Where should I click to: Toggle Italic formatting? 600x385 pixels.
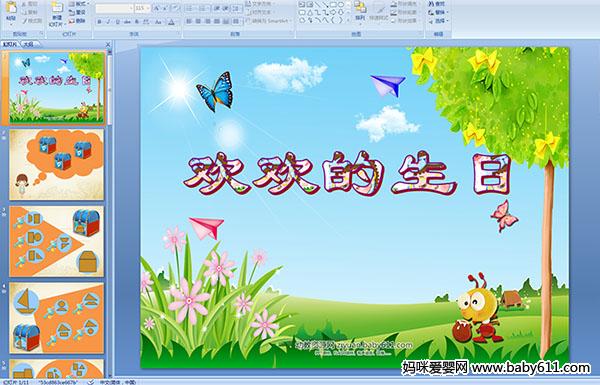108,22
